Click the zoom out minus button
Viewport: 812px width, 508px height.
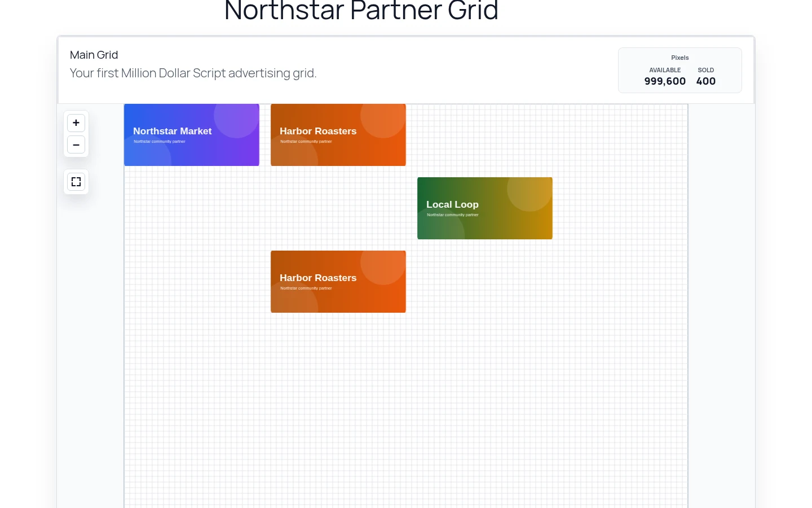tap(76, 145)
